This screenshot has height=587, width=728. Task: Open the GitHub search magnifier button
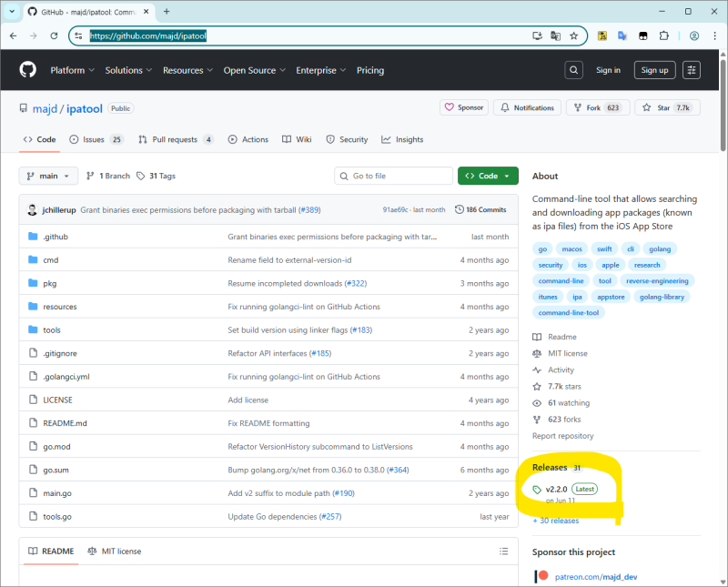[x=574, y=70]
